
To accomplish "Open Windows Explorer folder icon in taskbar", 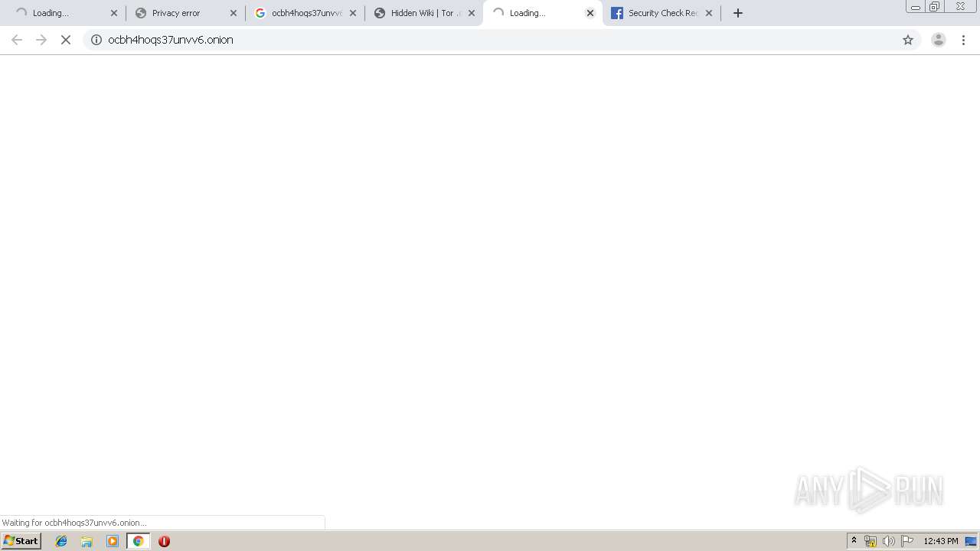I will [x=87, y=541].
